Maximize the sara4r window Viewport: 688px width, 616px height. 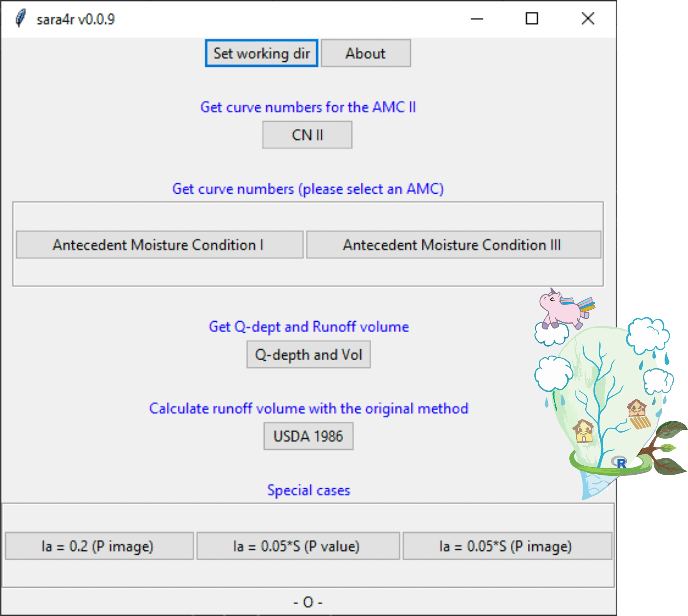[x=531, y=18]
